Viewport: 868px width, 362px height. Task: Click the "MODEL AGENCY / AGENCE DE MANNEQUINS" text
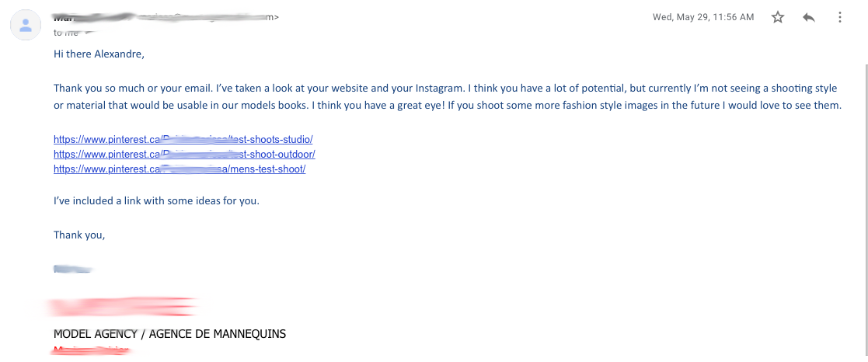[x=170, y=334]
